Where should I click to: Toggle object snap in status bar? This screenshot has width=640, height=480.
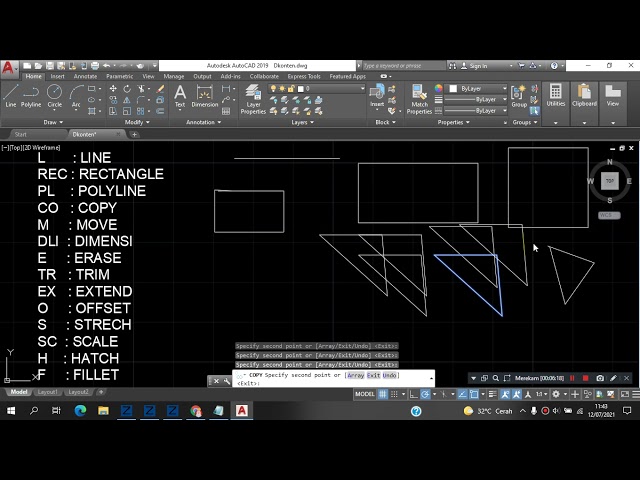click(x=474, y=394)
